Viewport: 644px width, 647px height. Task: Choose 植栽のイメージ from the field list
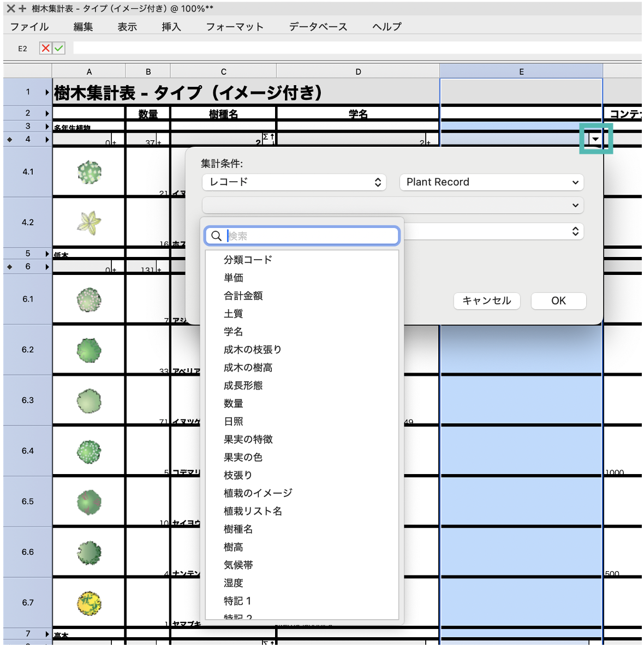click(x=258, y=493)
